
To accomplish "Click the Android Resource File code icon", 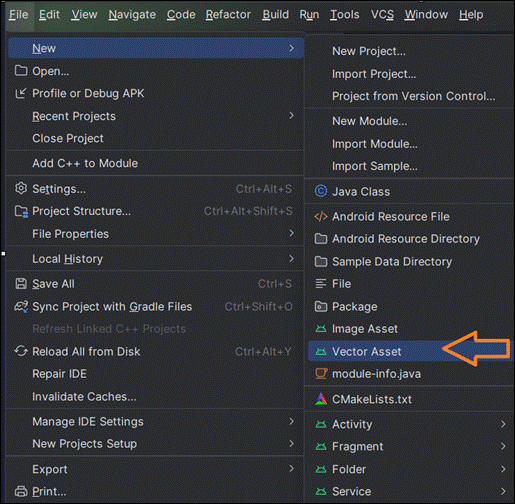I will click(321, 217).
